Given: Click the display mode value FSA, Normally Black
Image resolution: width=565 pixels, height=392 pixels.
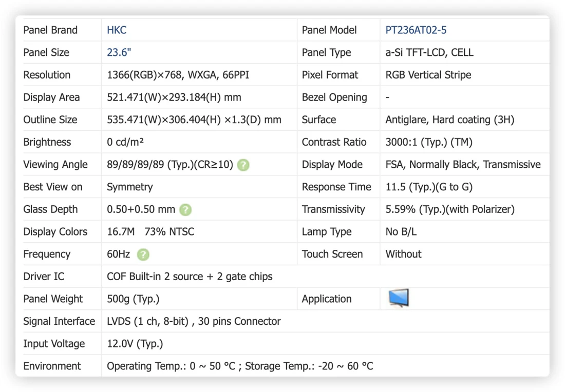Looking at the screenshot, I should (x=431, y=165).
